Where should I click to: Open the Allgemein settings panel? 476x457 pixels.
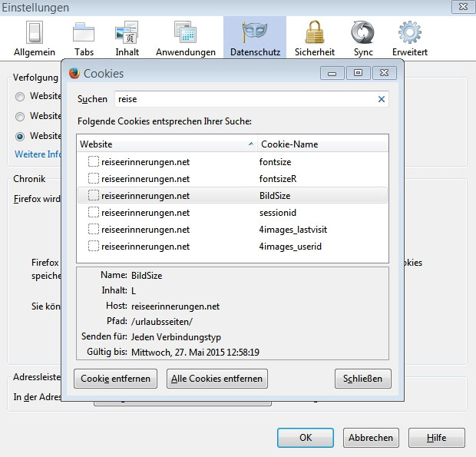pos(35,38)
